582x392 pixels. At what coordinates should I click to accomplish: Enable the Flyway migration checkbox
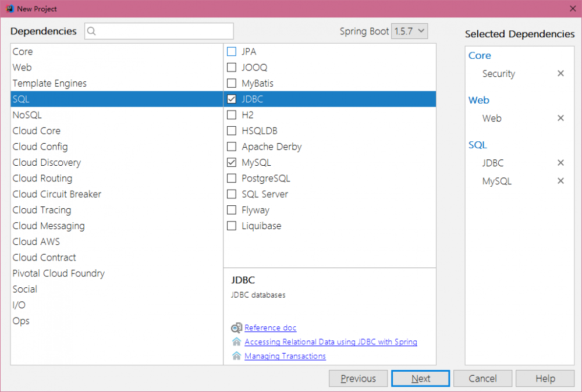click(231, 210)
